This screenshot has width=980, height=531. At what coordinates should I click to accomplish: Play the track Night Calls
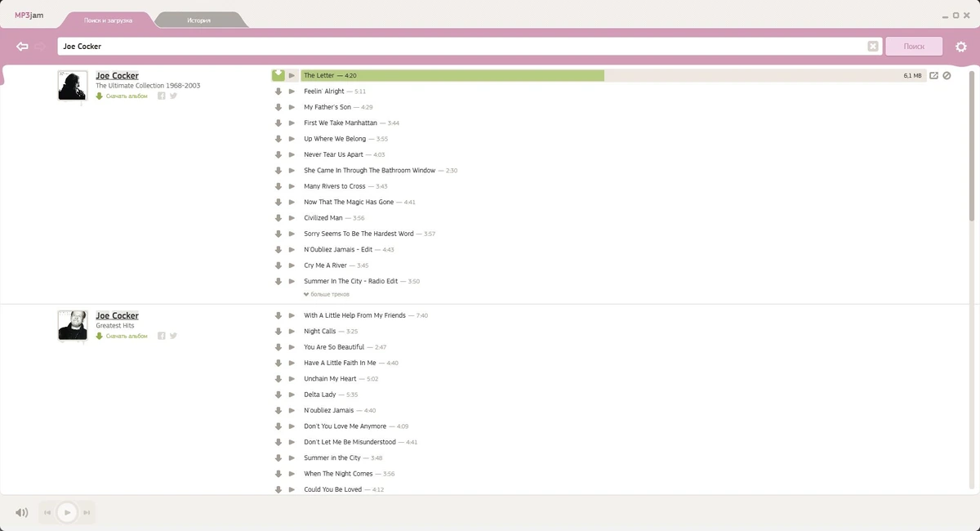pyautogui.click(x=292, y=332)
